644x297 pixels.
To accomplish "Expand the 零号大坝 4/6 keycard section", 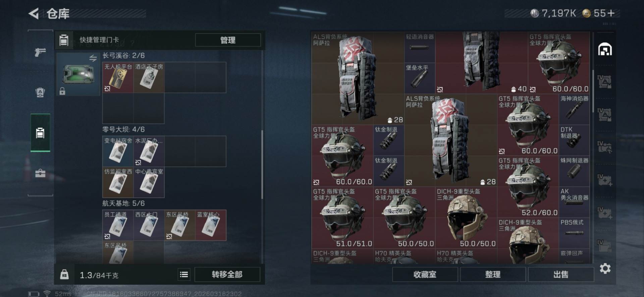I will pyautogui.click(x=123, y=129).
